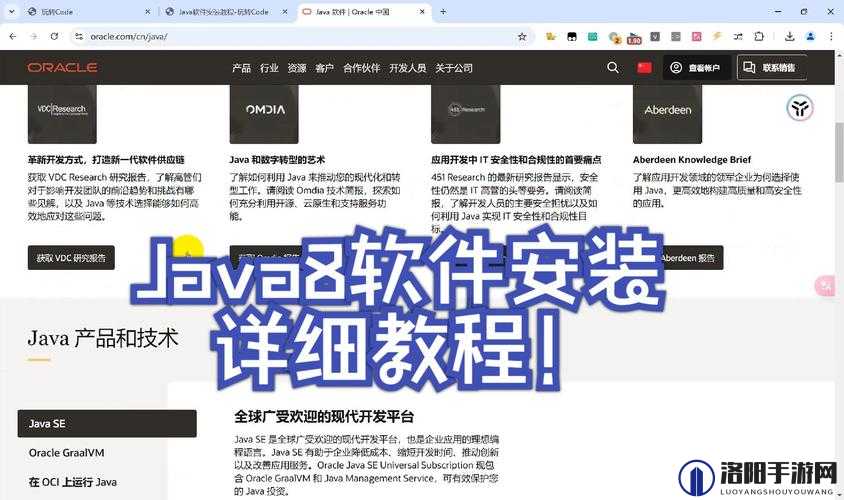
Task: Click the extension icon with 1.00 badge
Action: [634, 38]
